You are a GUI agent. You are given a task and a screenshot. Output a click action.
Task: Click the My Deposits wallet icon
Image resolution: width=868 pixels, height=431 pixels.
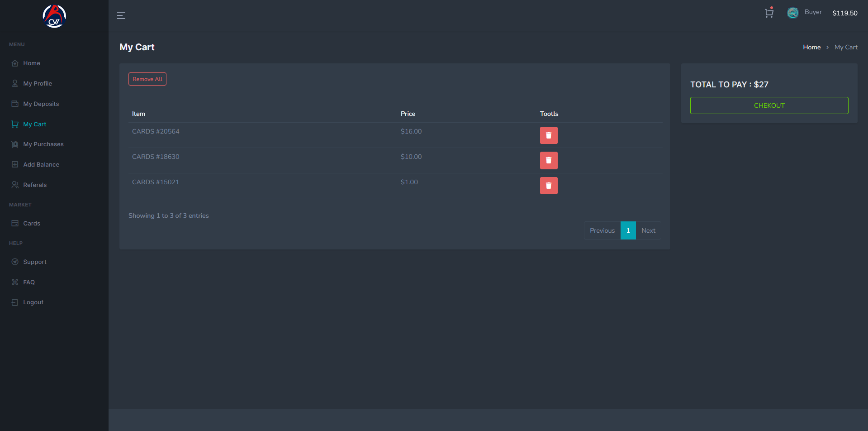(15, 104)
